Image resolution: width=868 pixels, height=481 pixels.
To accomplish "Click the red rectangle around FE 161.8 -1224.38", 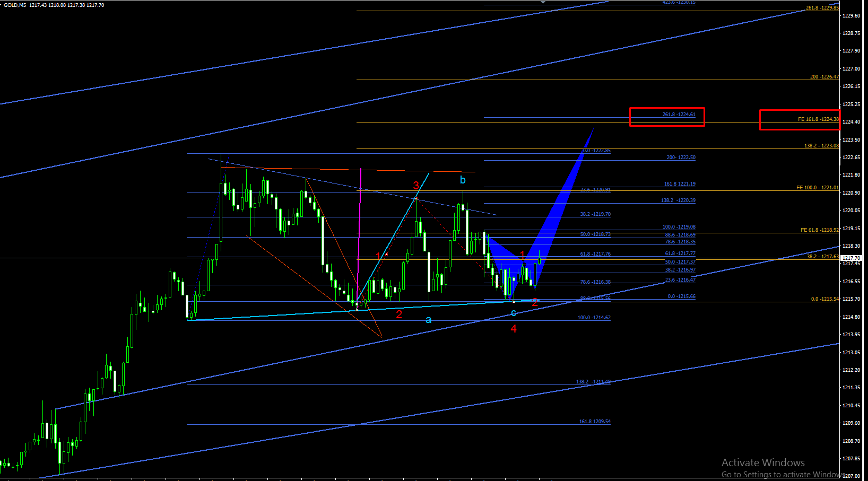I will (800, 120).
